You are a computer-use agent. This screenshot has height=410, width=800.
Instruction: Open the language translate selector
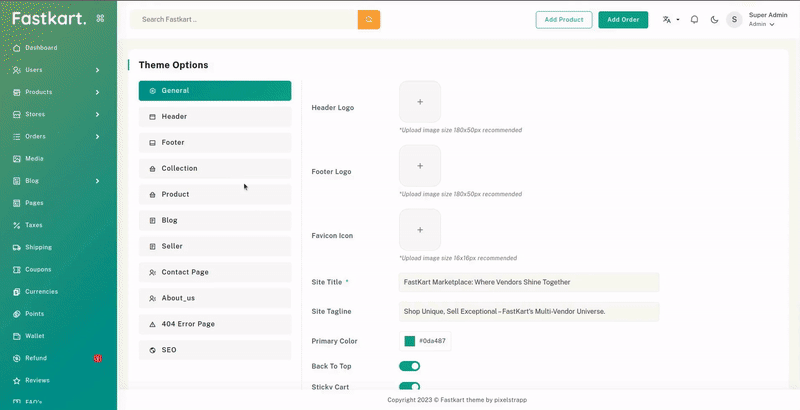tap(670, 19)
